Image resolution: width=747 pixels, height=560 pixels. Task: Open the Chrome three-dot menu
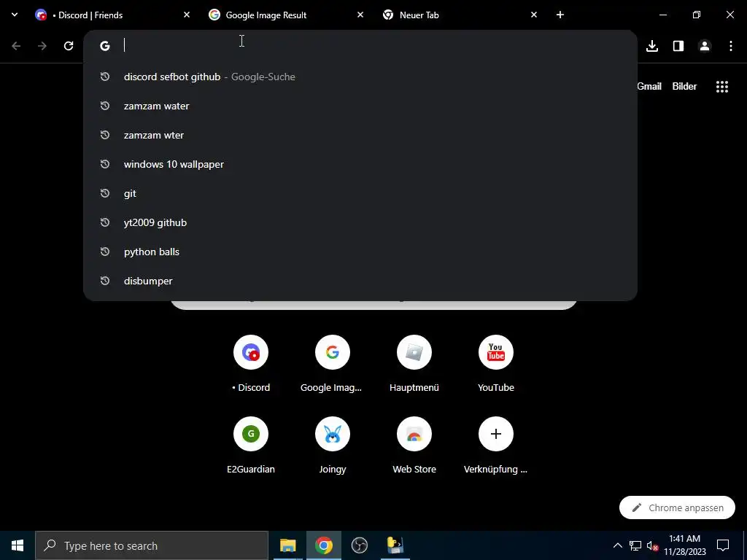click(731, 46)
